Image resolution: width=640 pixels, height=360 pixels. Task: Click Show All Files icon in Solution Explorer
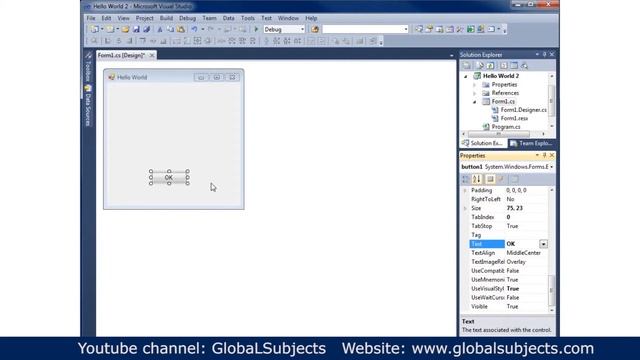pyautogui.click(x=480, y=65)
